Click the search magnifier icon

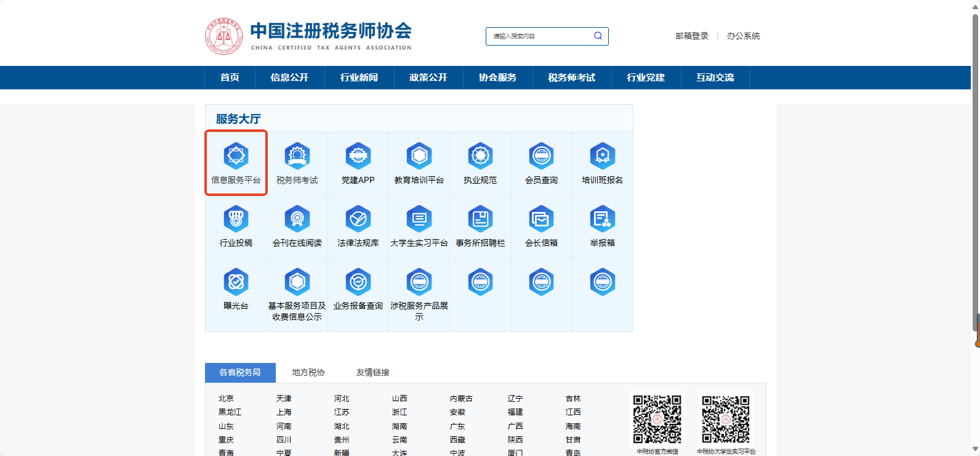point(598,36)
